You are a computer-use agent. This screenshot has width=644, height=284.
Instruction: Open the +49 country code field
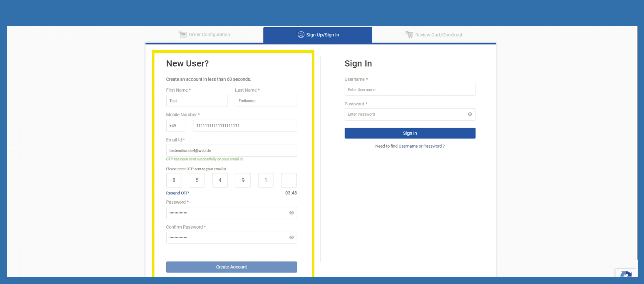[175, 126]
